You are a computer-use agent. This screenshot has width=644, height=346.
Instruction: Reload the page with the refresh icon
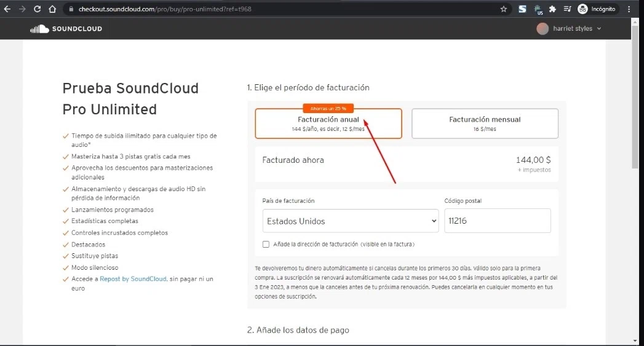click(38, 9)
